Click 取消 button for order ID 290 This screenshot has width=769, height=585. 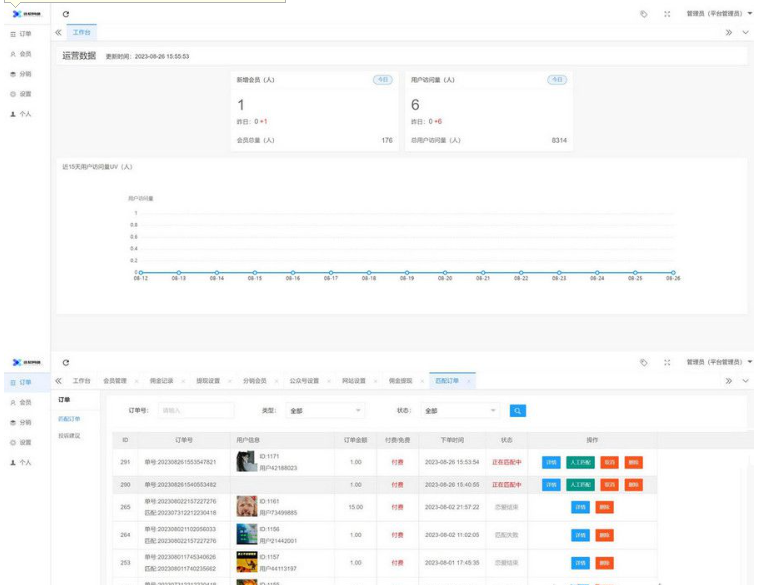(610, 485)
